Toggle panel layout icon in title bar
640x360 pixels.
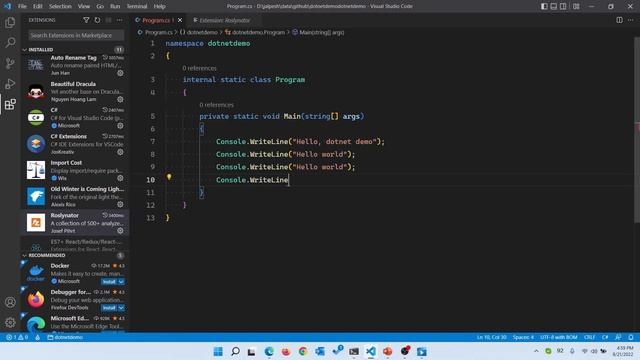click(x=553, y=6)
